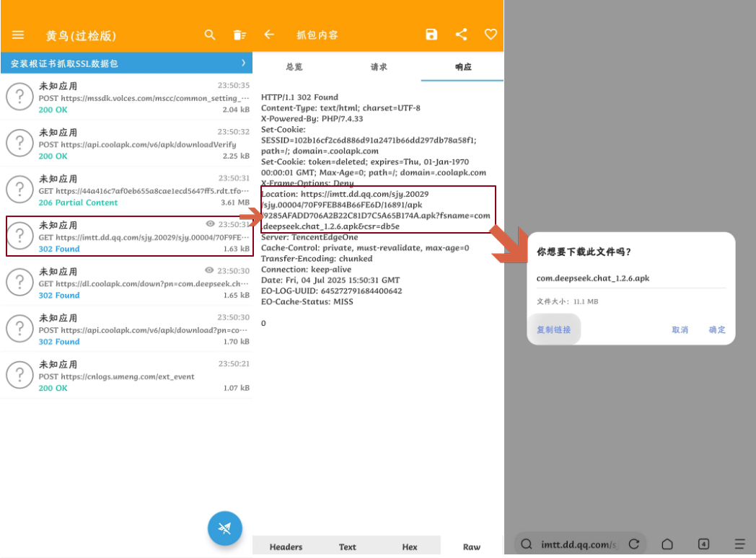Open POST api.coolapk.com downloadVerify entry
Viewport: 756px width, 558px height.
(127, 143)
